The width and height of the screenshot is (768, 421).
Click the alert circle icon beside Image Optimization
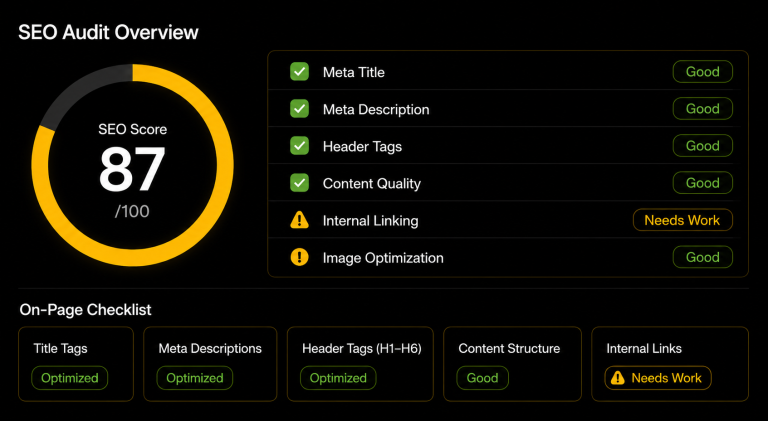click(x=299, y=257)
